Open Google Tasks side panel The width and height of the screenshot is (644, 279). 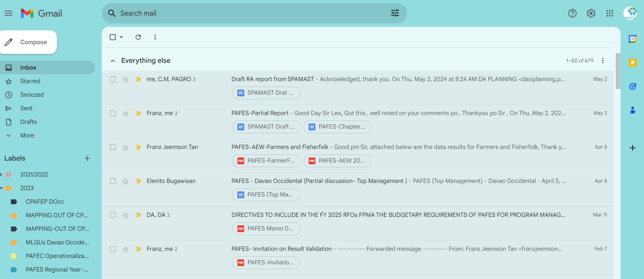(632, 86)
